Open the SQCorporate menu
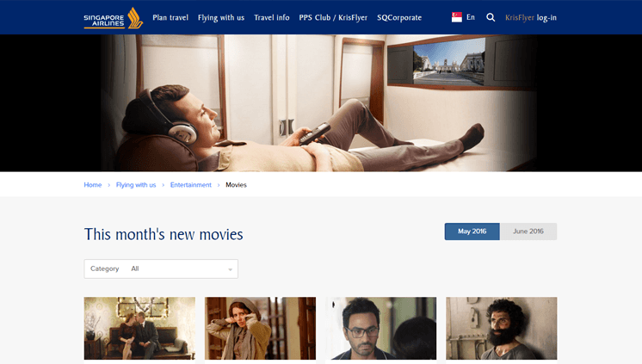The width and height of the screenshot is (642, 364). point(399,17)
